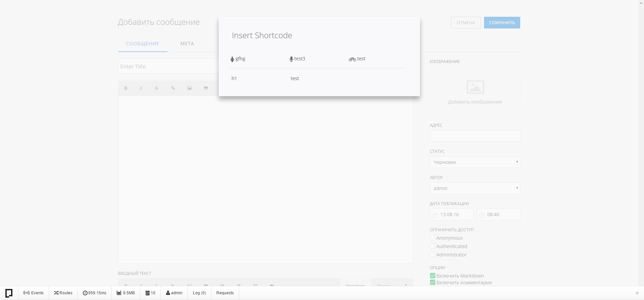Open the publication date picker field

click(451, 215)
